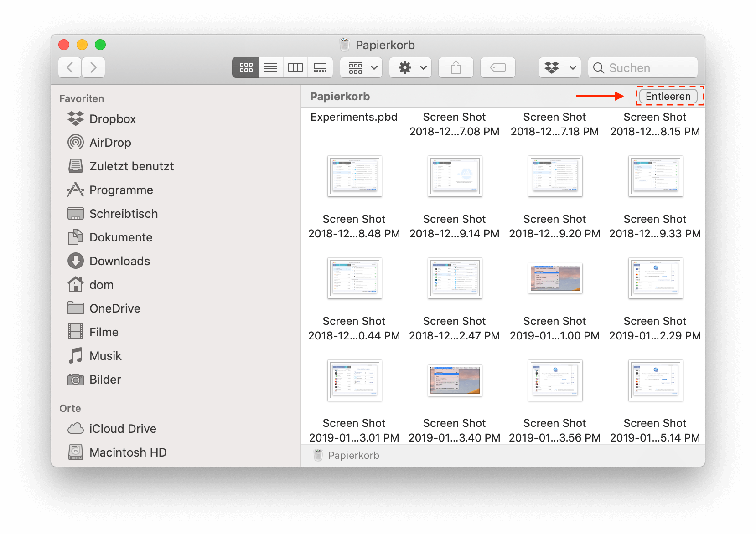Click the Screen Shot 2019-01...5.14 PM label
This screenshot has height=534, width=756.
point(655,430)
